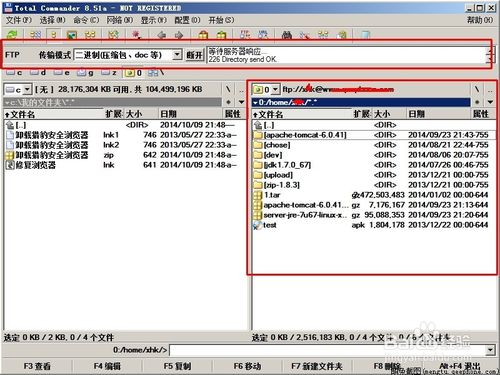Expand the command line history dropdown
Image resolution: width=500 pixels, height=375 pixels.
point(490,350)
